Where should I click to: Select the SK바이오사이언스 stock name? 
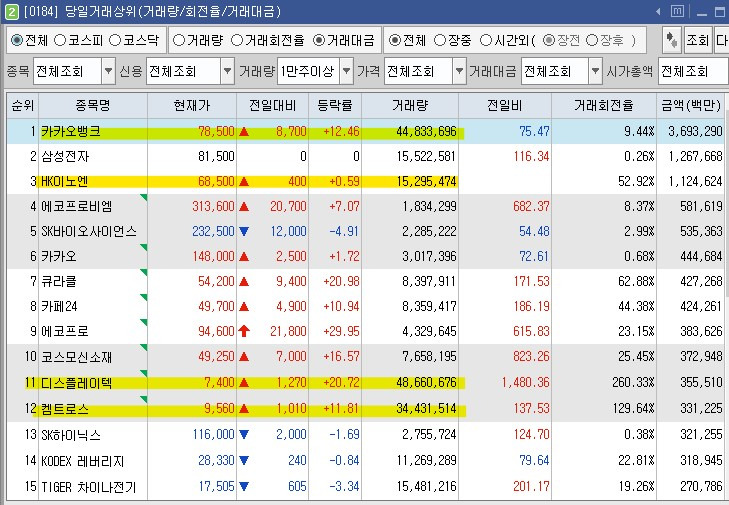pyautogui.click(x=89, y=231)
